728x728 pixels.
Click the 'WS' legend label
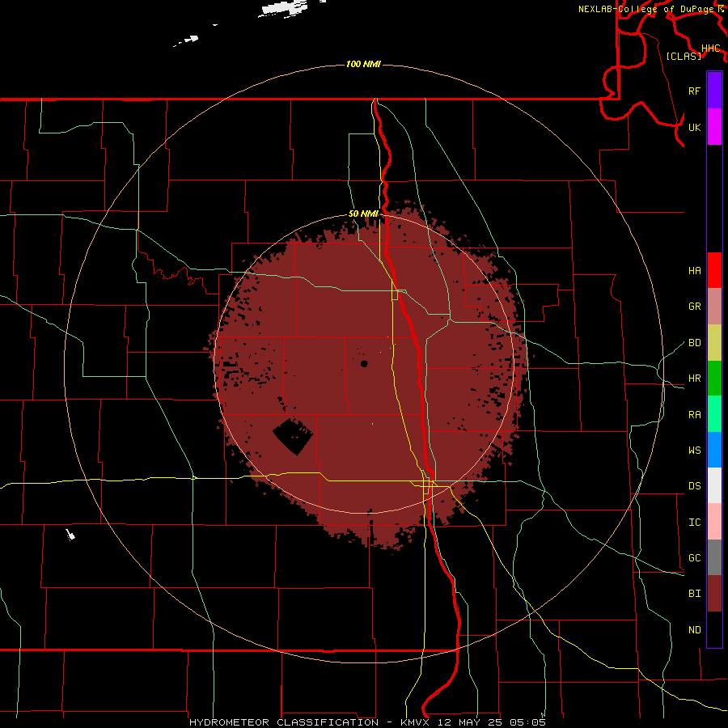point(694,450)
